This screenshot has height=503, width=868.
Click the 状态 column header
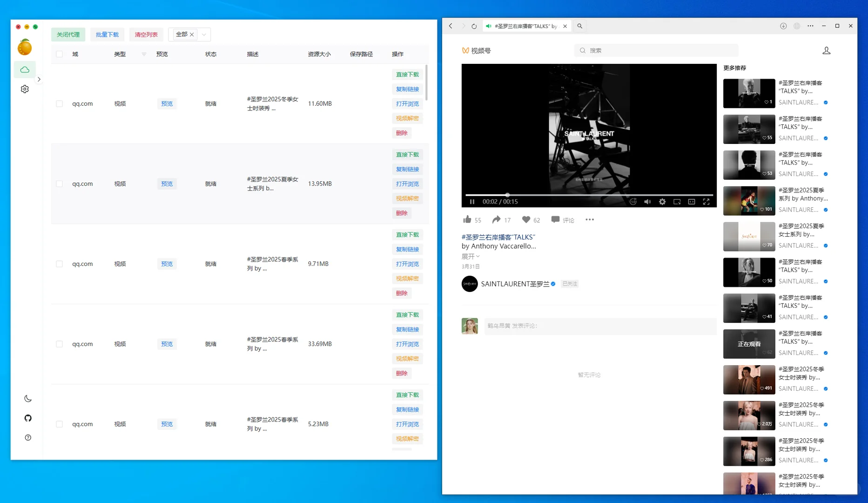tap(211, 54)
